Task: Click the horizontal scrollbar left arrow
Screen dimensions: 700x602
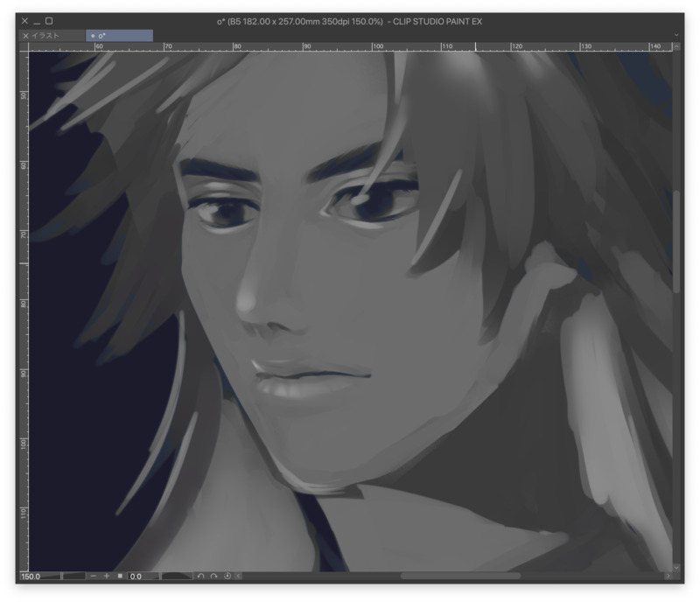Action: point(238,576)
